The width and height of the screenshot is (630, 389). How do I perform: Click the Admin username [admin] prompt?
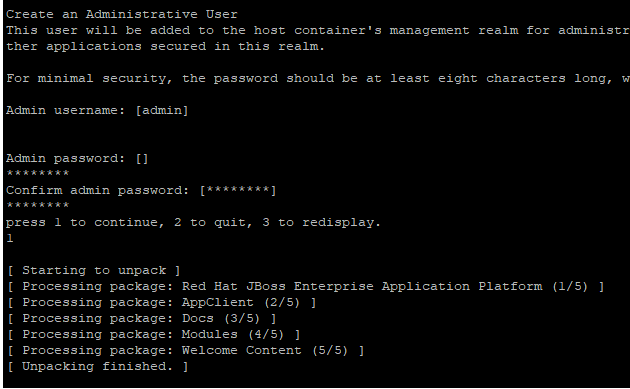click(97, 111)
